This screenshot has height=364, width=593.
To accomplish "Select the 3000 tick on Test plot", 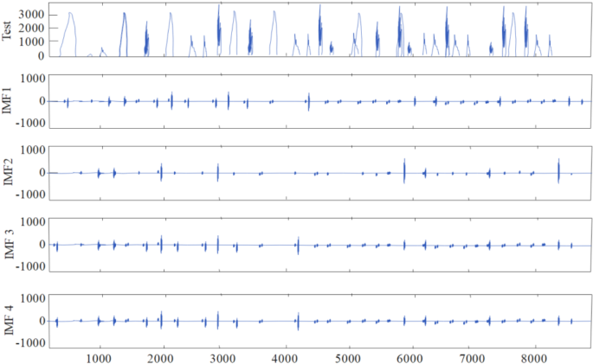I will click(31, 15).
